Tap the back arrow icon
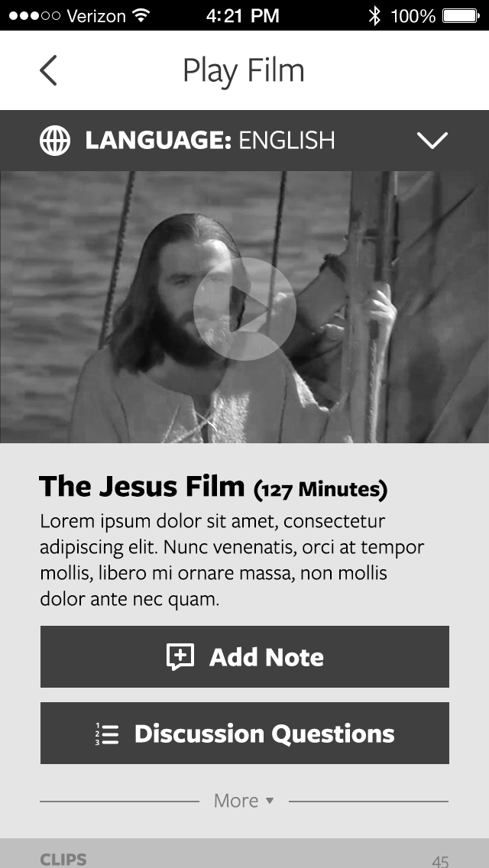Screen dimensions: 489x868 (x=48, y=70)
